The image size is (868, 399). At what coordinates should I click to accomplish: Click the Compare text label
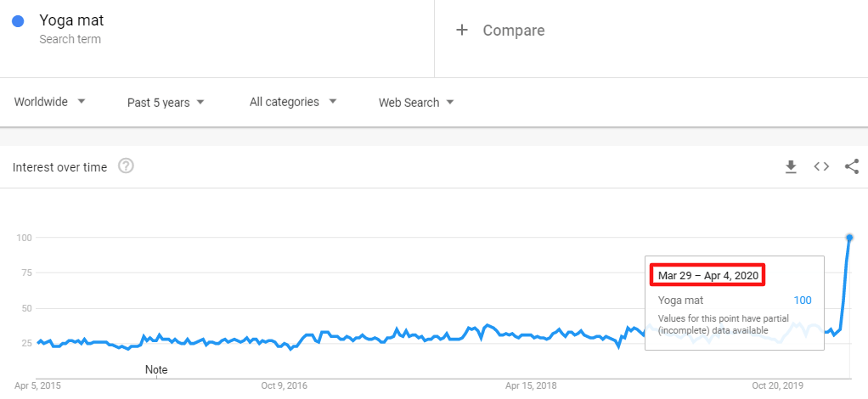[x=514, y=31]
